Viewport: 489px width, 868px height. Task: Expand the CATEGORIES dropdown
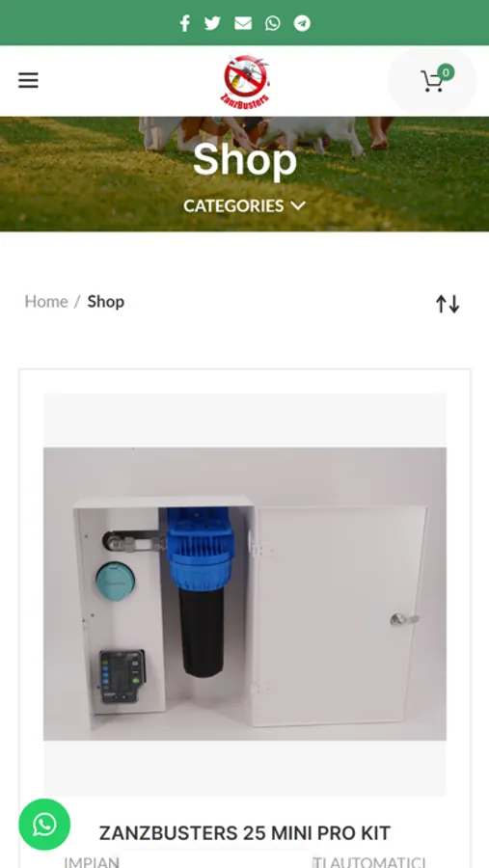point(245,206)
